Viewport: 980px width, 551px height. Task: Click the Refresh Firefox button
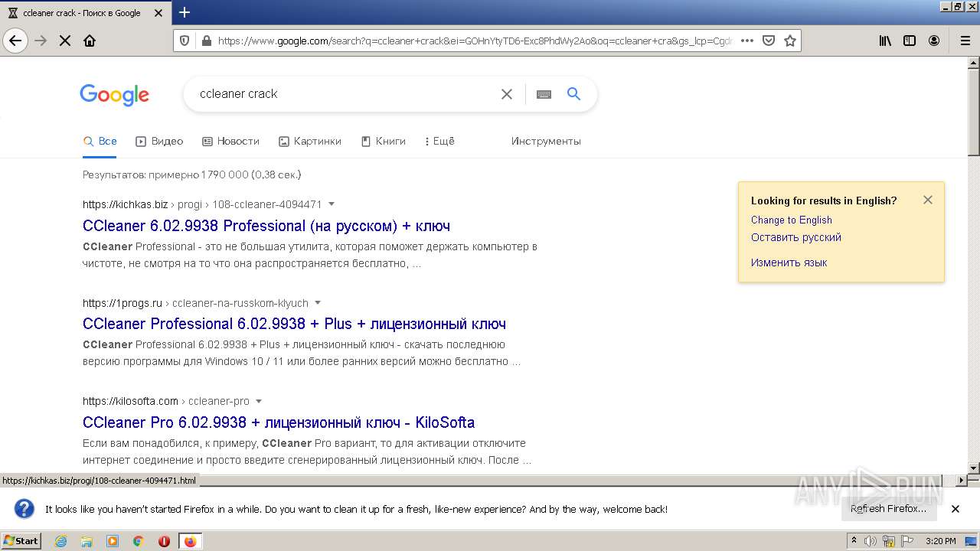(x=888, y=509)
